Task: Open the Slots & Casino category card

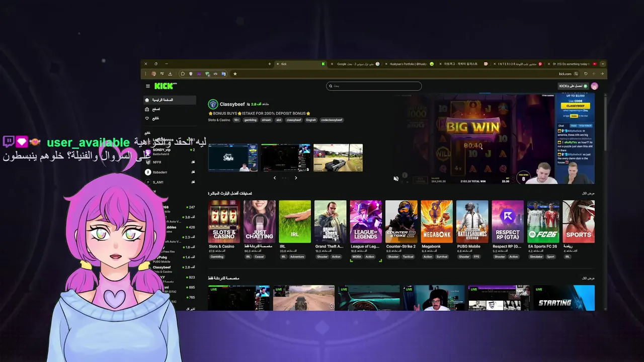Action: click(224, 222)
